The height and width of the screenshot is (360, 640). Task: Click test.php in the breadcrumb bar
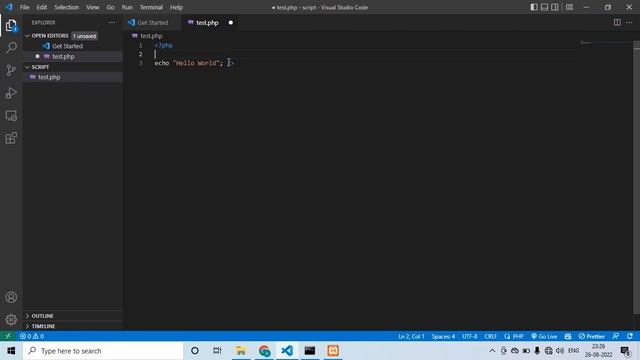151,36
